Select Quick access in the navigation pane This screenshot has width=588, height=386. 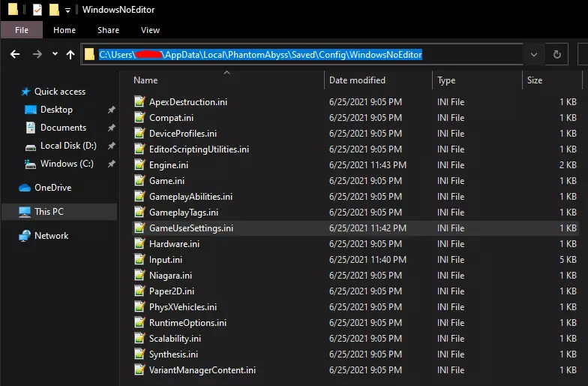(x=60, y=92)
